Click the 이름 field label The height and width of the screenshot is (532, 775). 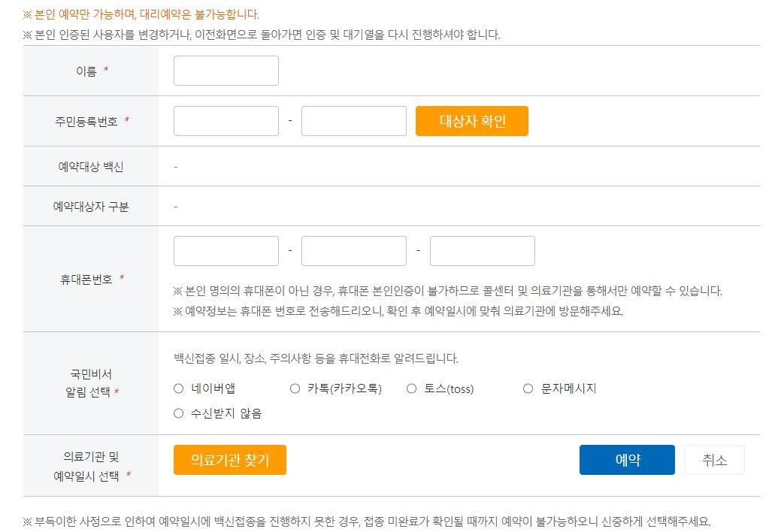[86, 71]
